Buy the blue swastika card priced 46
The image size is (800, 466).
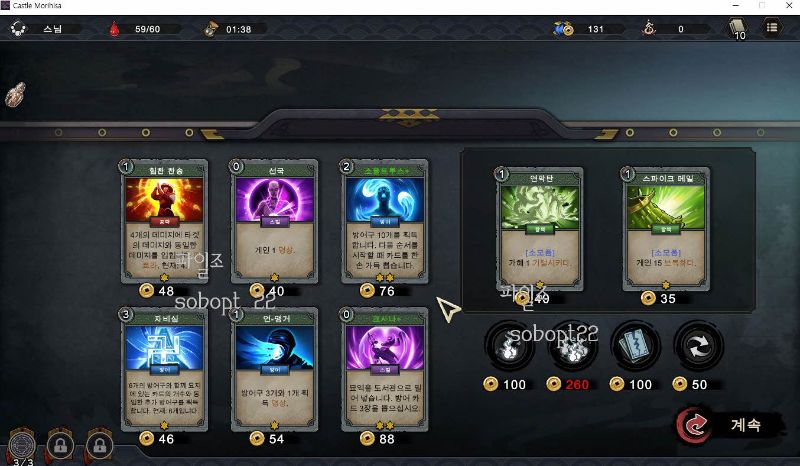coord(164,369)
